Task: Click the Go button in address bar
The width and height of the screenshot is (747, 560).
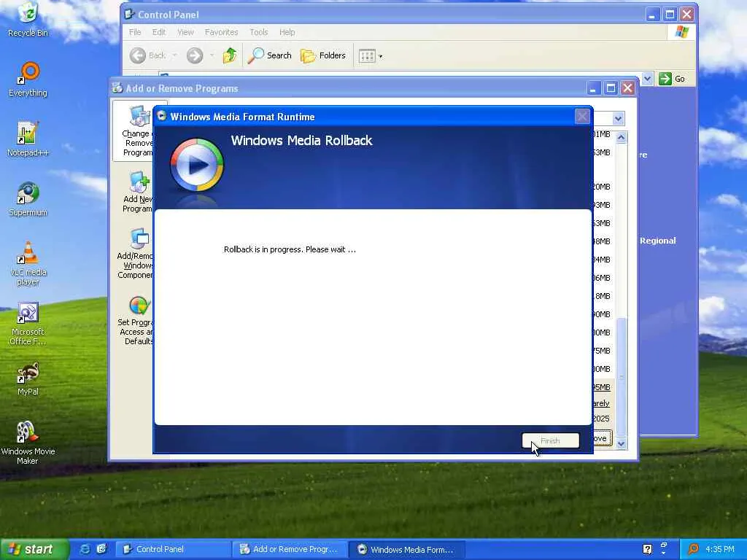Action: click(x=672, y=79)
